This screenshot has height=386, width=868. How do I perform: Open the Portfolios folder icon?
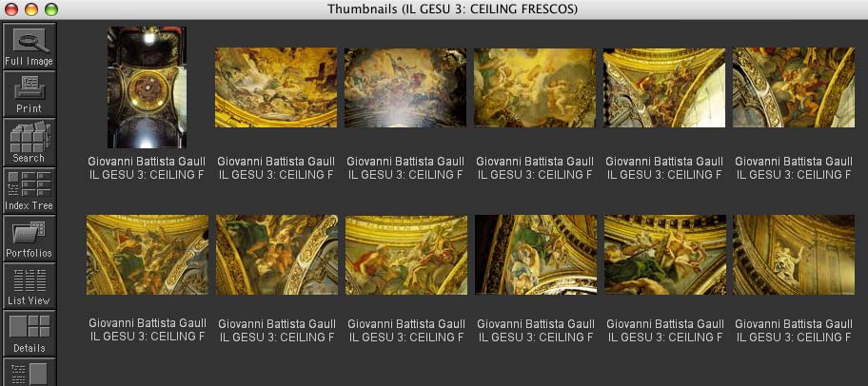coord(29,239)
